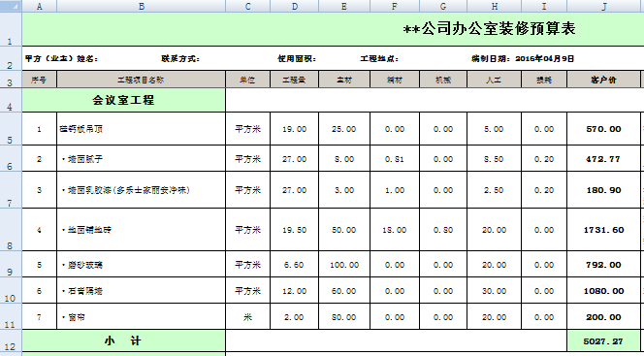This screenshot has width=644, height=356.
Task: Click the 工程地点 label
Action: point(379,59)
